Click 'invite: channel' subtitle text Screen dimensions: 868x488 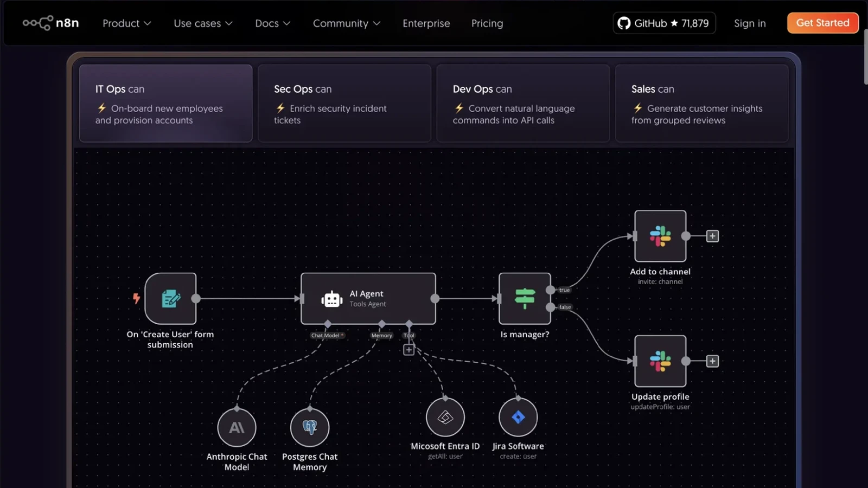[660, 281]
